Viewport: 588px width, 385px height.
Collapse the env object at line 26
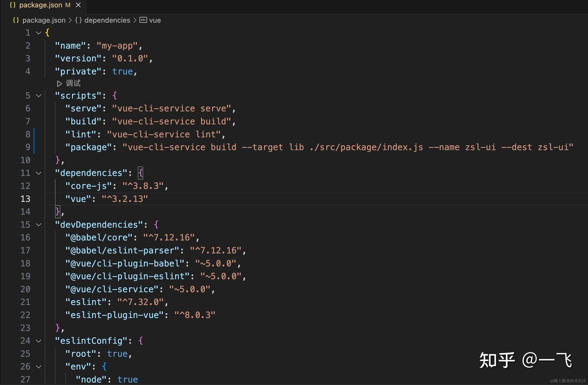(x=39, y=367)
